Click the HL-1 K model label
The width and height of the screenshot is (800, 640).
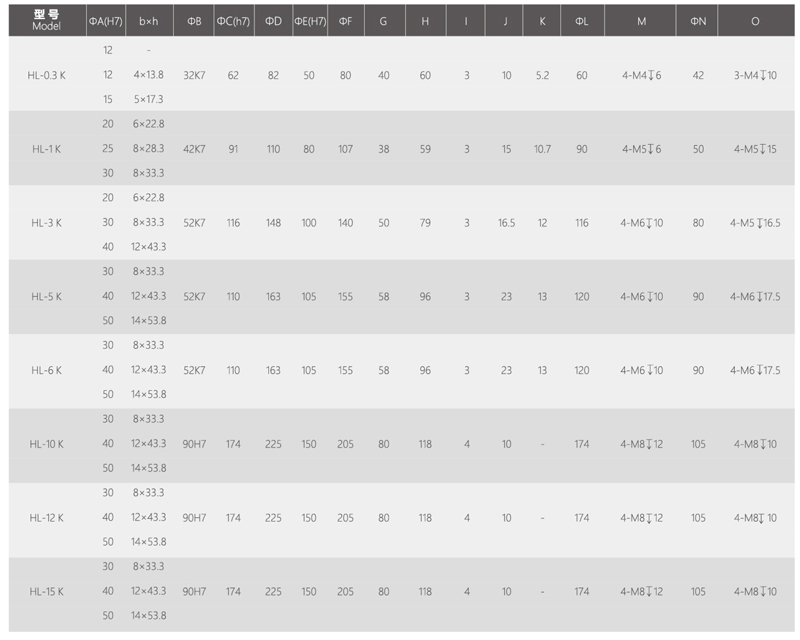click(x=46, y=149)
